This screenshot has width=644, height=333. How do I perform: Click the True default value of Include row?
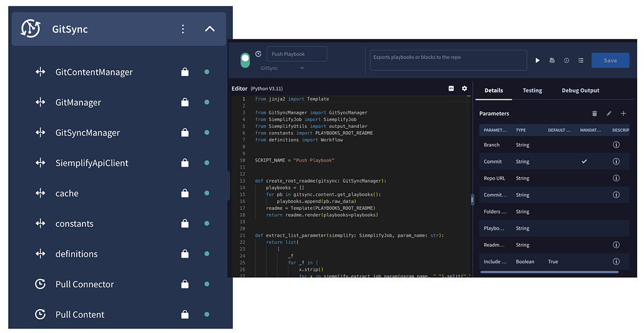pos(553,261)
